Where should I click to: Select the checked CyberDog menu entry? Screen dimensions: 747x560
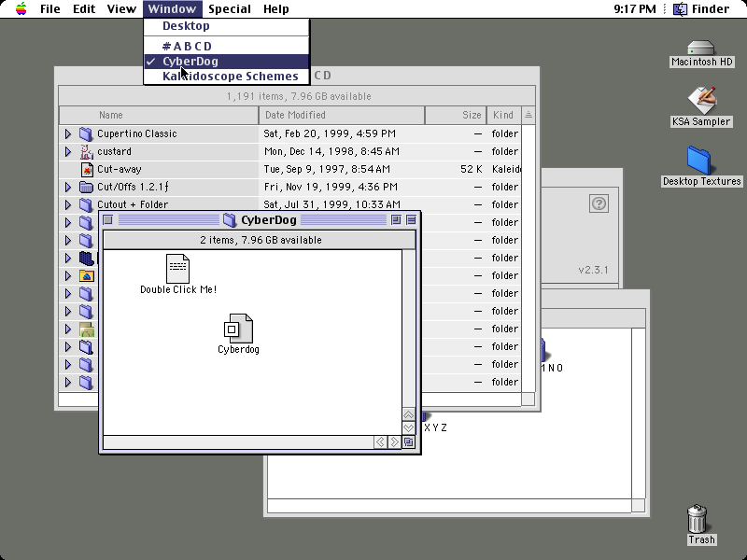coord(226,62)
